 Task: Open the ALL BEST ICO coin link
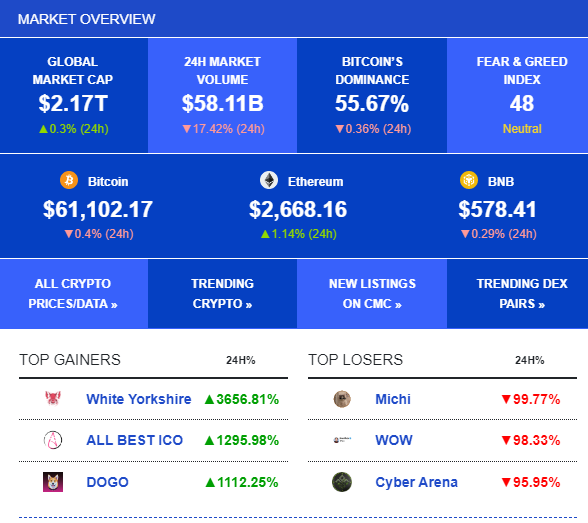(x=134, y=440)
